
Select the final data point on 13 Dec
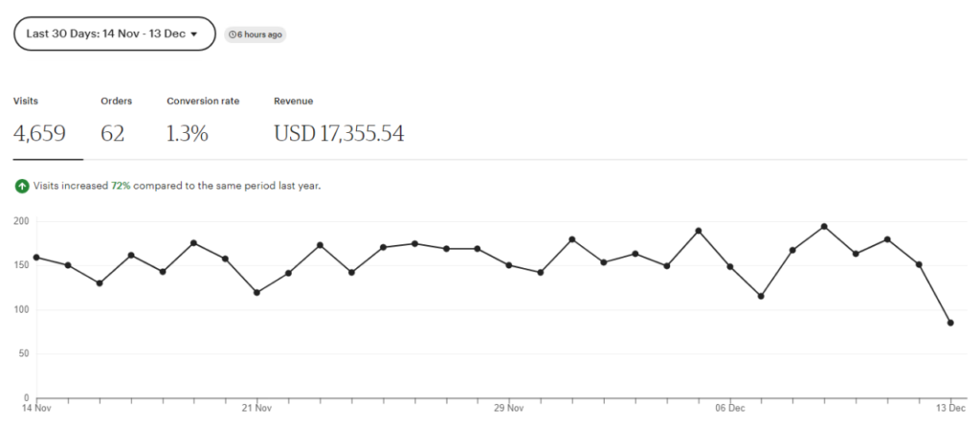click(950, 323)
